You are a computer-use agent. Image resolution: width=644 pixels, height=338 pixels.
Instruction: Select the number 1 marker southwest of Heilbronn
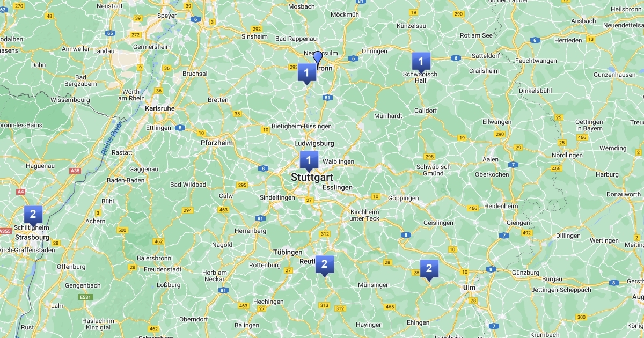pos(306,73)
